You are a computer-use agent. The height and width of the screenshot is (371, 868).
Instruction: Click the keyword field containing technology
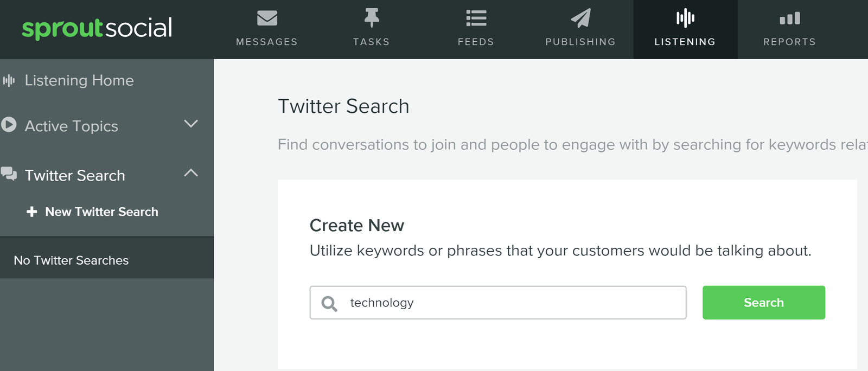498,303
